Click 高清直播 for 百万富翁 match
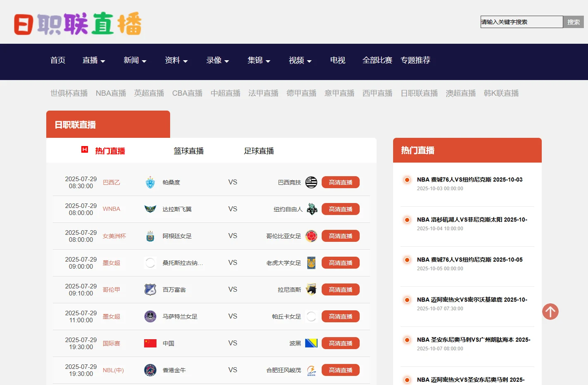Image resolution: width=588 pixels, height=385 pixels. click(x=341, y=290)
